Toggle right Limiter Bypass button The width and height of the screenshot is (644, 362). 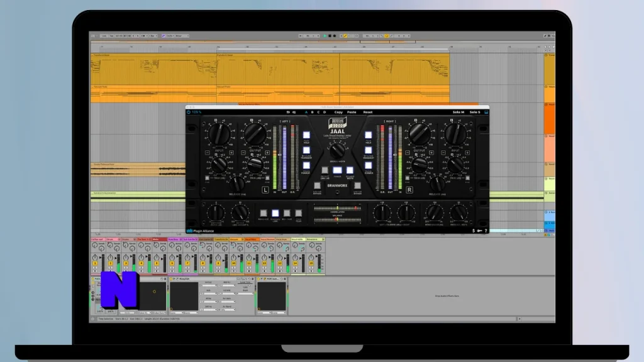[358, 185]
